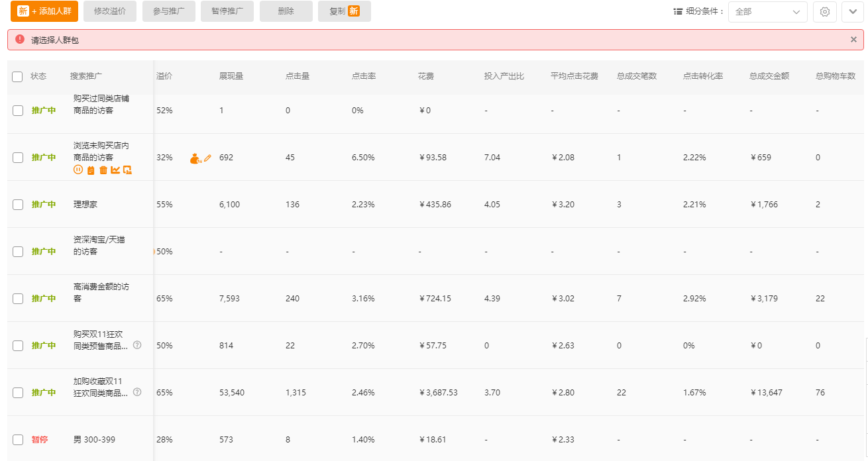Click the ¥435.86 spend value
This screenshot has height=461, width=868.
pos(435,205)
